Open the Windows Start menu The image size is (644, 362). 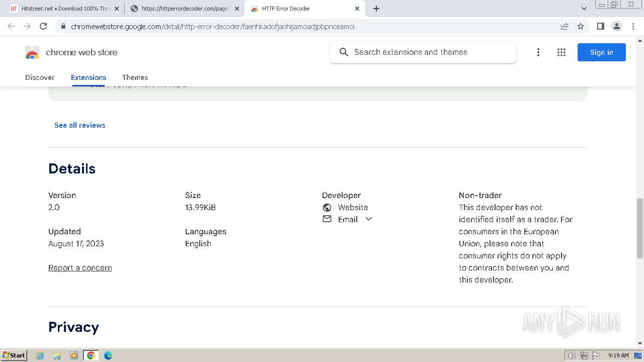click(x=14, y=355)
